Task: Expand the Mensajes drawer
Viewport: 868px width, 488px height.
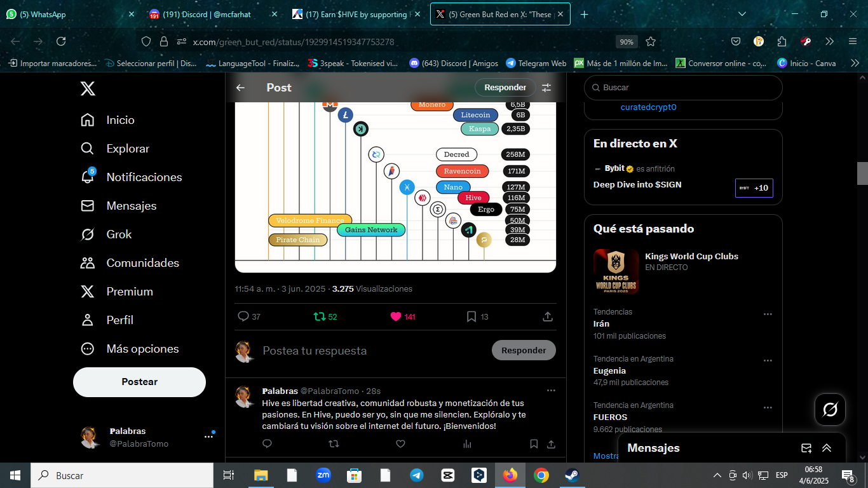Action: (x=827, y=448)
